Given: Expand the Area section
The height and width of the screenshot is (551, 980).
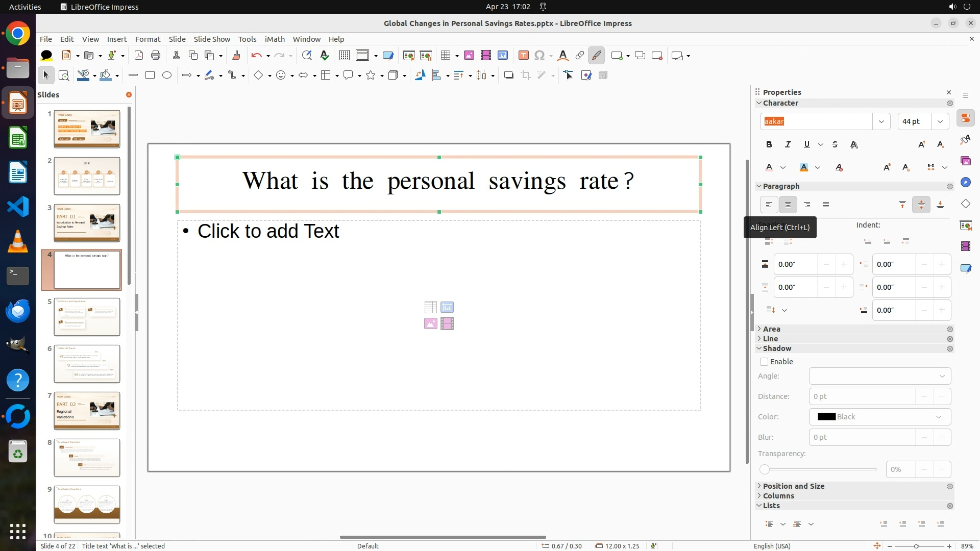Looking at the screenshot, I should coord(771,329).
